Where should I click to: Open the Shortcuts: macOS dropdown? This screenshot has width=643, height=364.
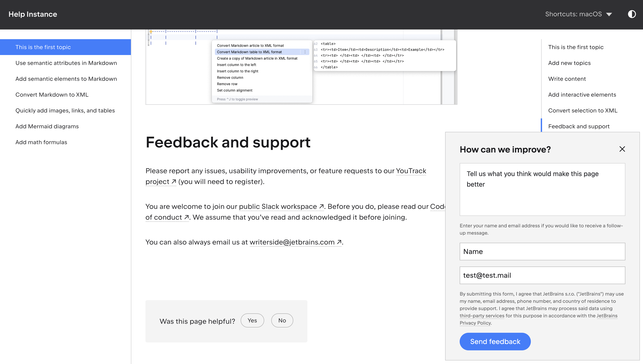tap(578, 14)
